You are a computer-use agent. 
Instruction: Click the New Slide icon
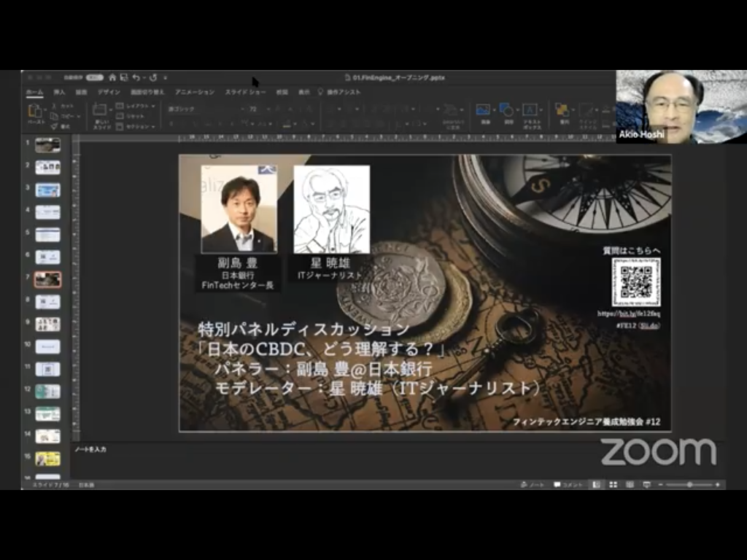[99, 109]
